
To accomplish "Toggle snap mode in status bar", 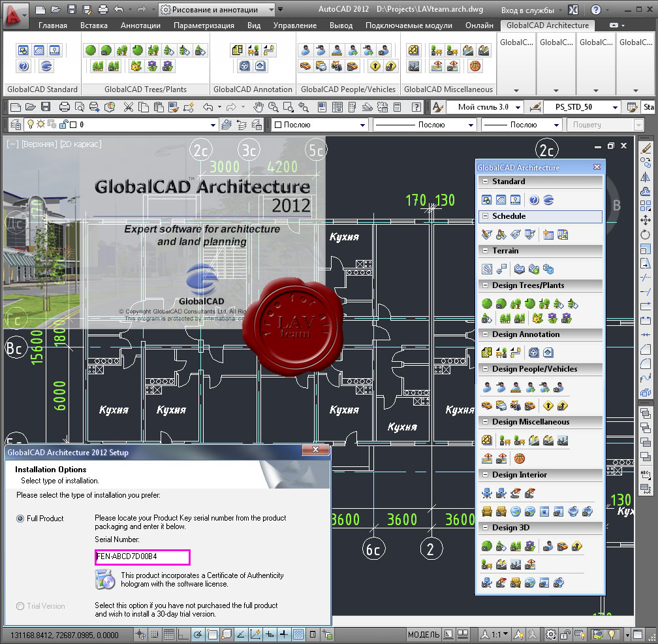I will [155, 634].
